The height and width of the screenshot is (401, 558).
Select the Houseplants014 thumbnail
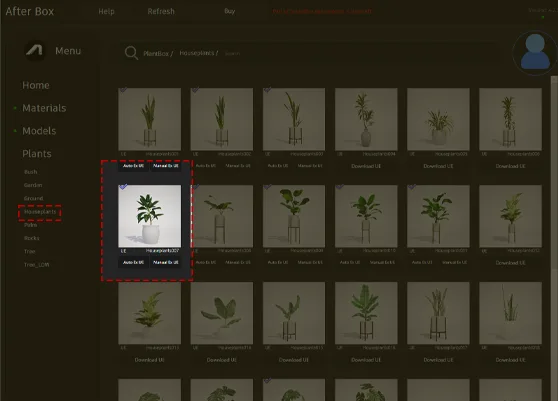[222, 313]
